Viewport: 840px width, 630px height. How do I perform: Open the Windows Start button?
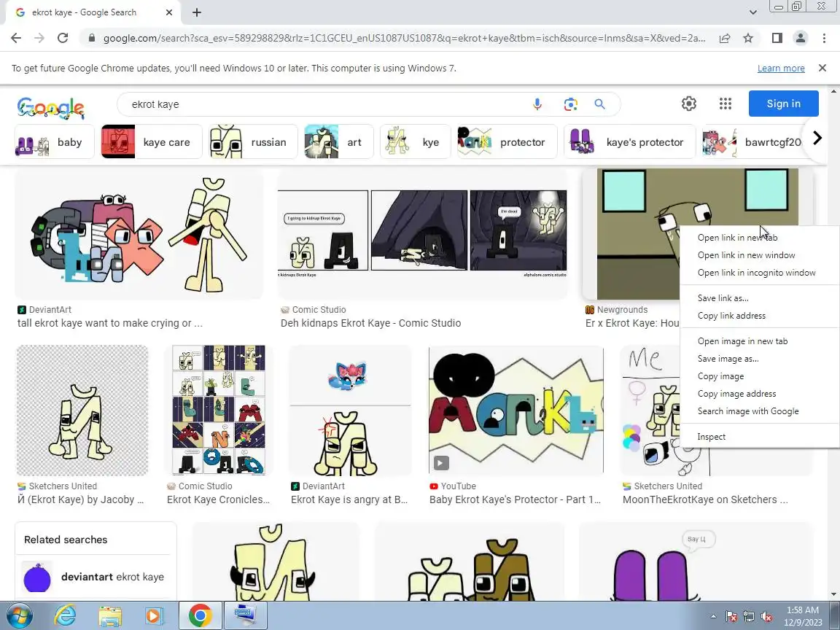coord(19,615)
